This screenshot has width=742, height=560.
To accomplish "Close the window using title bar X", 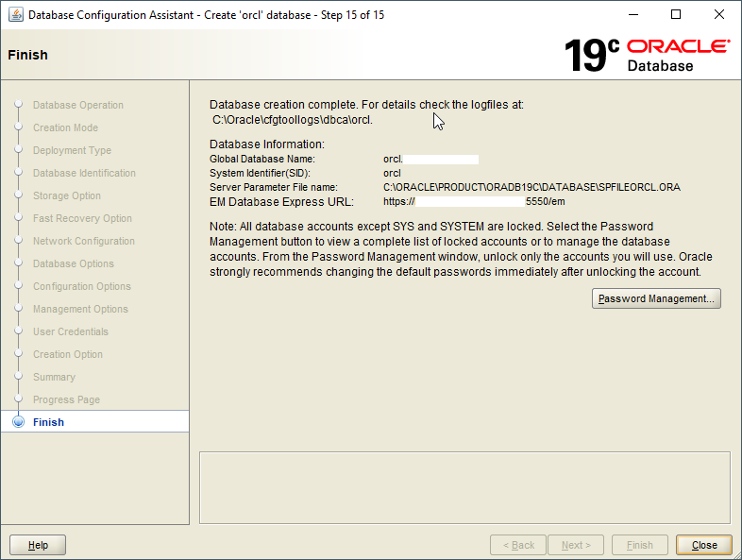I will coord(718,15).
